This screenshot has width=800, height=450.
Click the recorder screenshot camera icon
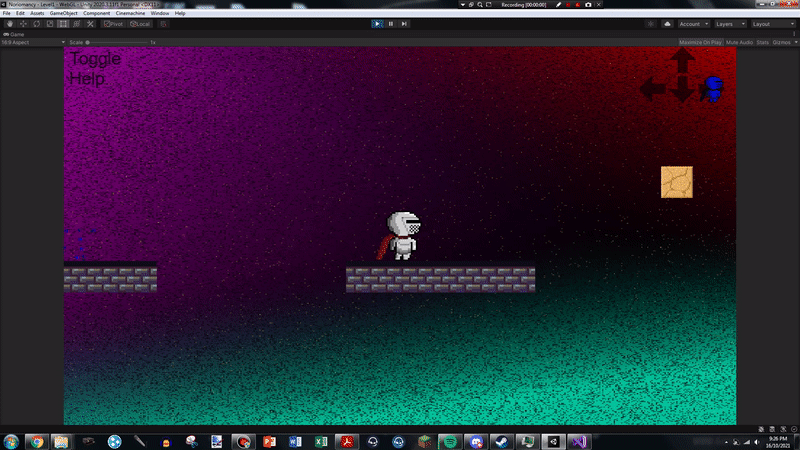point(588,5)
